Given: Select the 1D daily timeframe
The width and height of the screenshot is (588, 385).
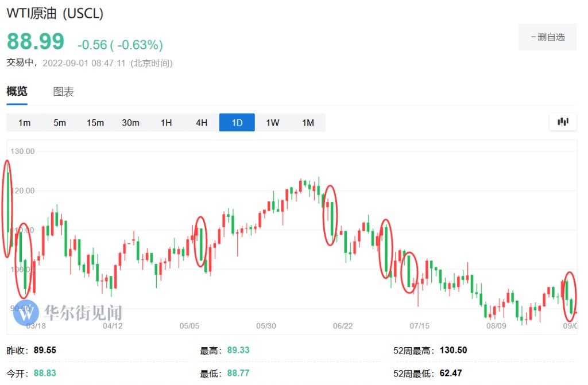Looking at the screenshot, I should pos(237,123).
